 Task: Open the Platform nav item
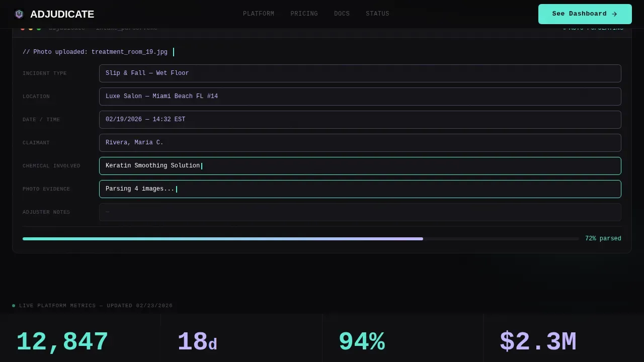pyautogui.click(x=259, y=14)
